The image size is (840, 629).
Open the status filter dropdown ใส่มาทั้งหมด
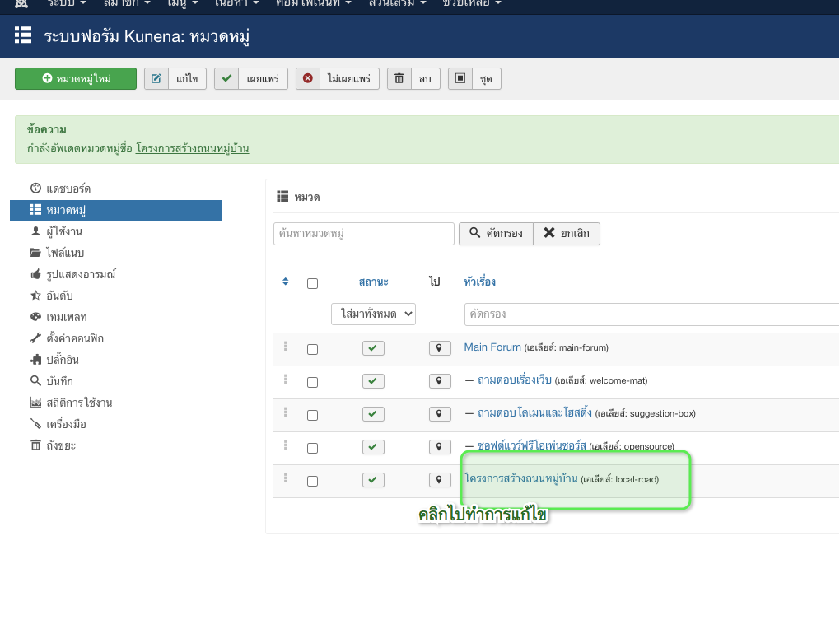pos(374,314)
